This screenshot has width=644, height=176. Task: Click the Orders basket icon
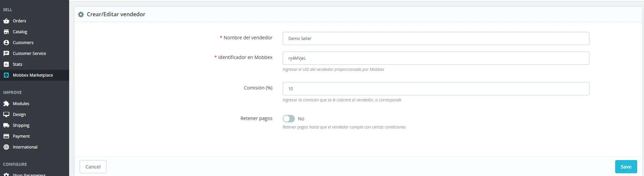[6, 21]
